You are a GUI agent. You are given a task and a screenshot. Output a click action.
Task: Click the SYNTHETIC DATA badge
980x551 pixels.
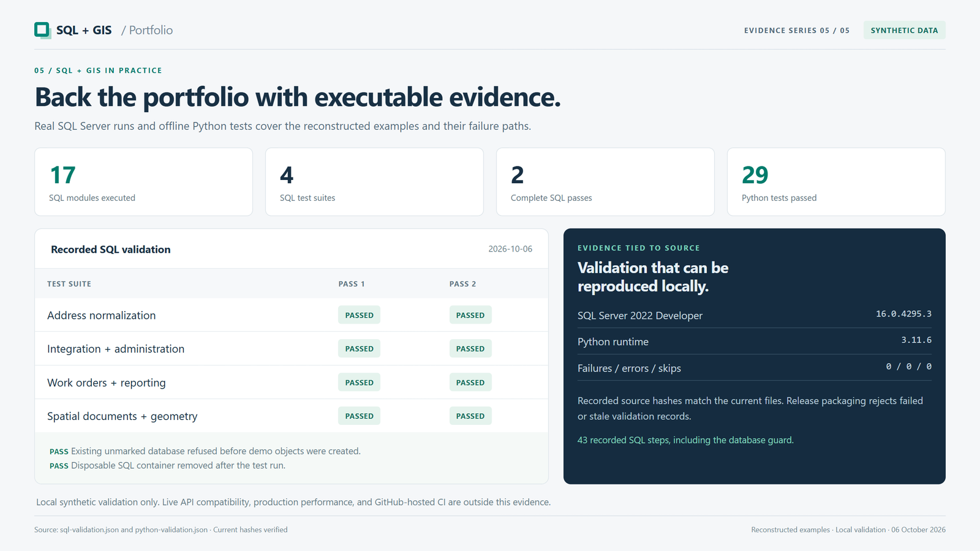[904, 30]
